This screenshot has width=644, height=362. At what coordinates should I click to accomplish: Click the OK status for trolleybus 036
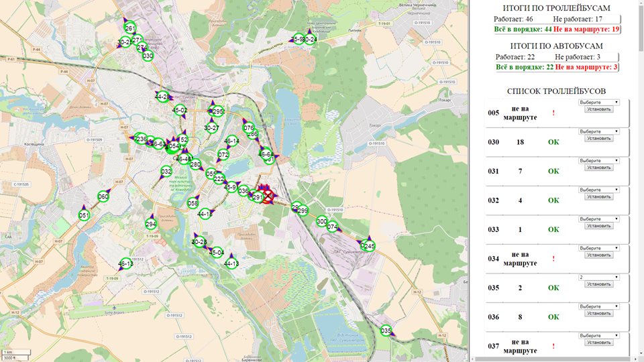(x=553, y=317)
